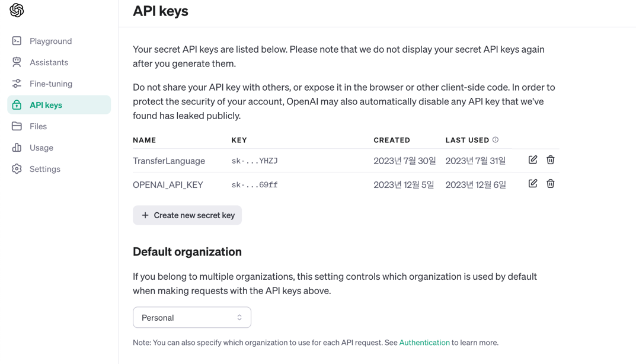Click the last used date 2023년 7월 31일
Viewport: 636px width, 364px height.
point(475,161)
